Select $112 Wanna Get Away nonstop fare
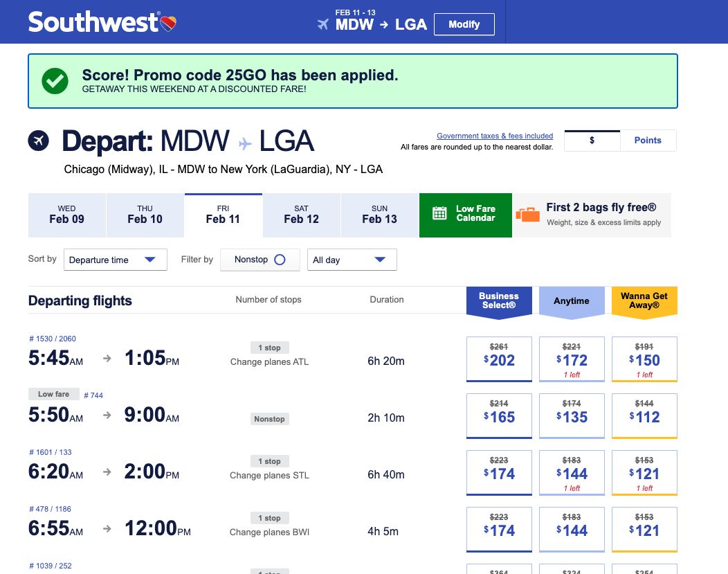The image size is (728, 574). coord(644,415)
